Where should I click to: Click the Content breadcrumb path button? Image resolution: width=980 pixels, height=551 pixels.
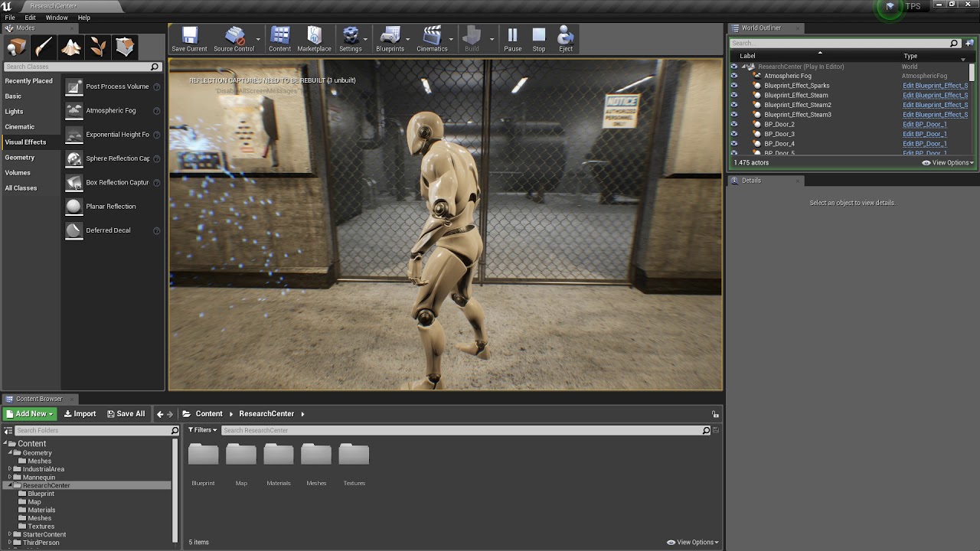click(209, 414)
